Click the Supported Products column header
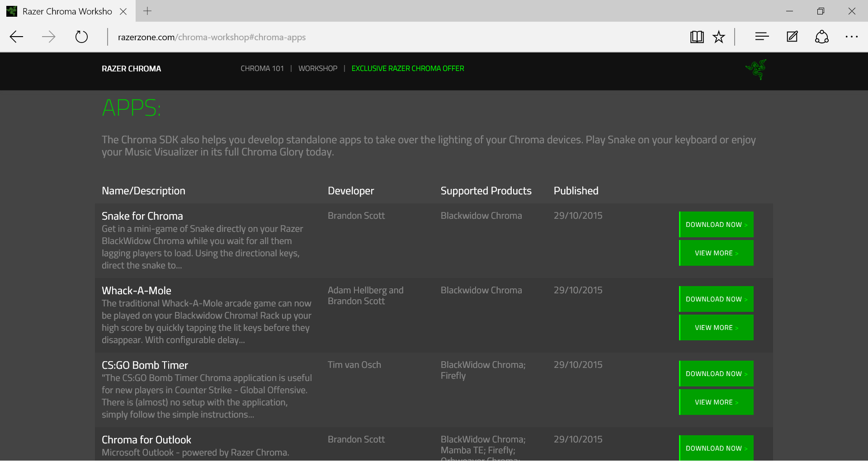Screen dimensions: 868x461 486,191
